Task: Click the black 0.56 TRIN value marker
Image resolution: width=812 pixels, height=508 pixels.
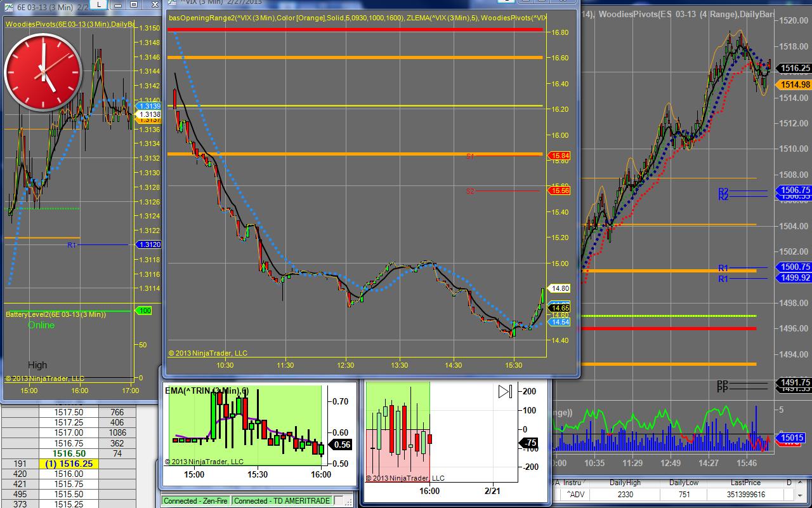Action: point(342,445)
